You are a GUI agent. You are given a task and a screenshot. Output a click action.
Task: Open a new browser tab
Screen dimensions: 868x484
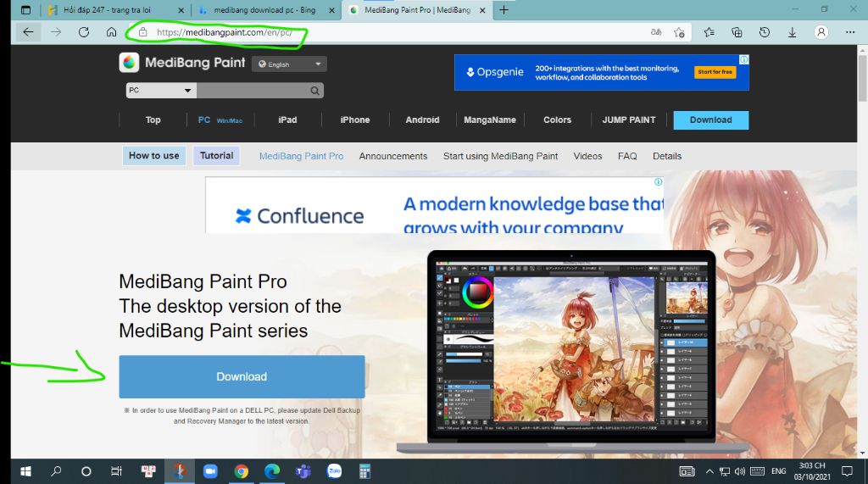(504, 10)
